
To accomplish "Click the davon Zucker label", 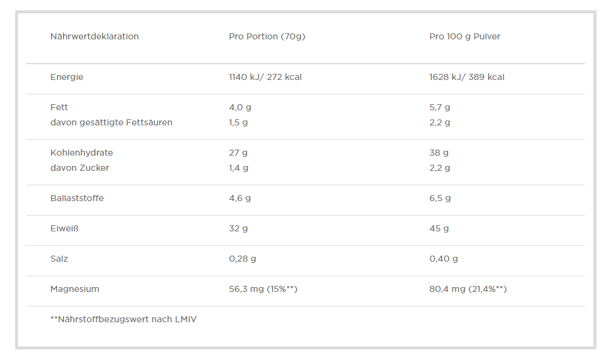I will pyautogui.click(x=79, y=168).
